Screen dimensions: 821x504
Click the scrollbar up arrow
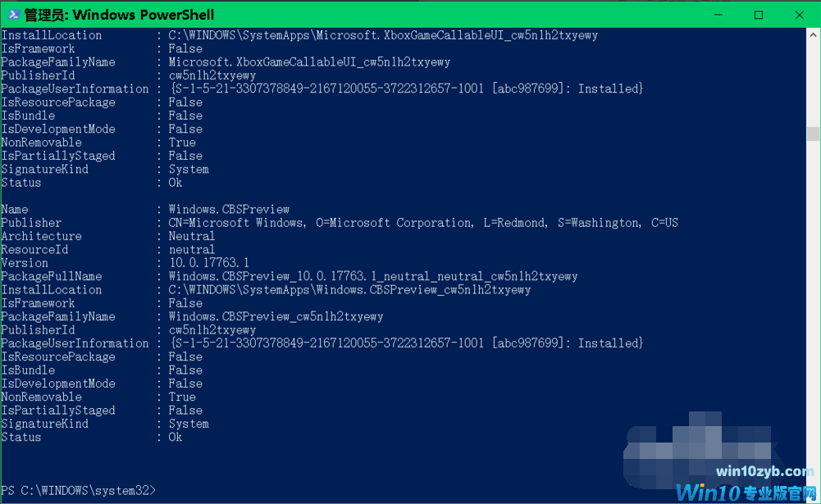813,36
